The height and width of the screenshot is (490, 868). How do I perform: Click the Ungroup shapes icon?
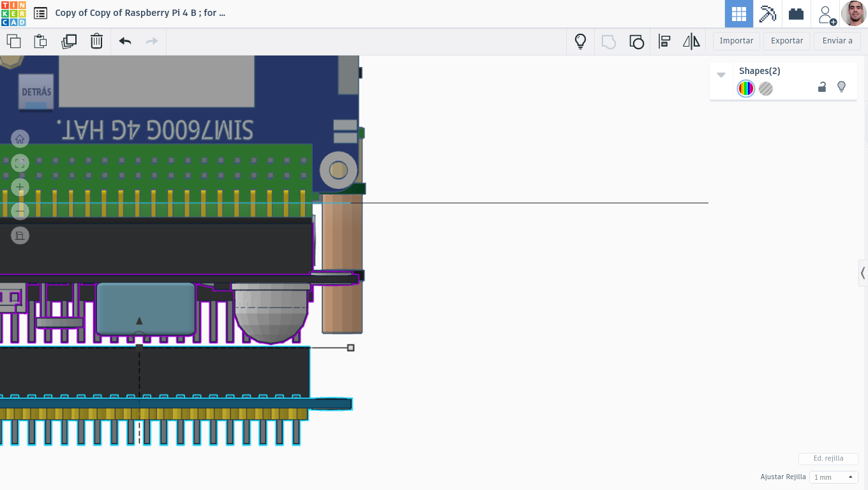coord(636,41)
